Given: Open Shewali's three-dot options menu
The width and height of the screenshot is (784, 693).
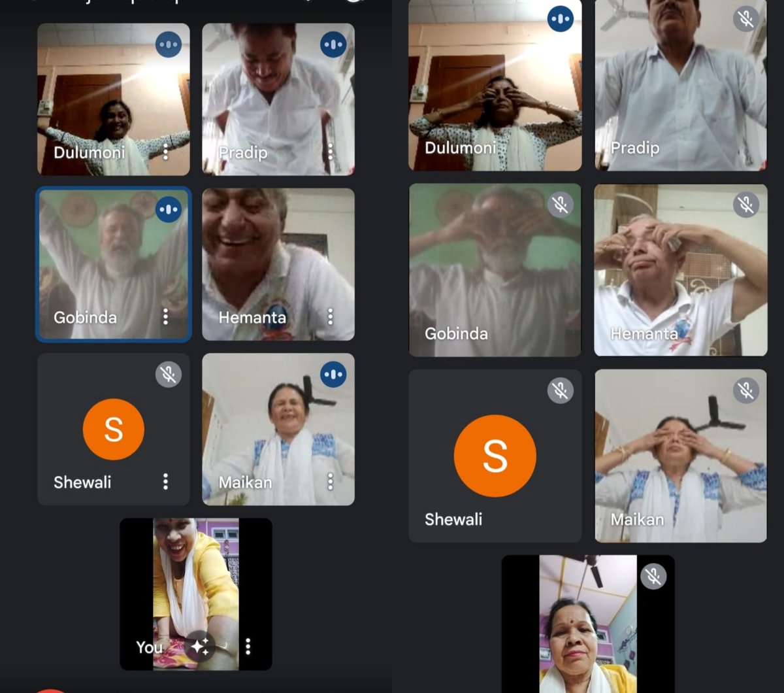Looking at the screenshot, I should (x=165, y=482).
